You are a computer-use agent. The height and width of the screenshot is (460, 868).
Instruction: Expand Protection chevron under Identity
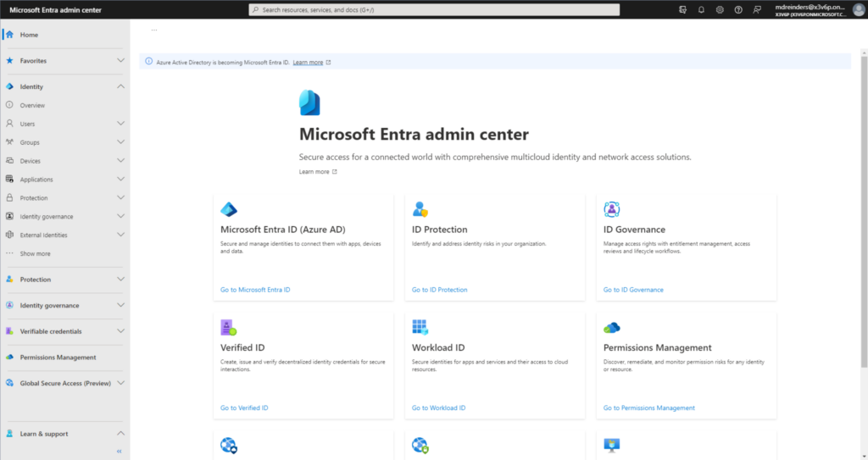coord(120,197)
